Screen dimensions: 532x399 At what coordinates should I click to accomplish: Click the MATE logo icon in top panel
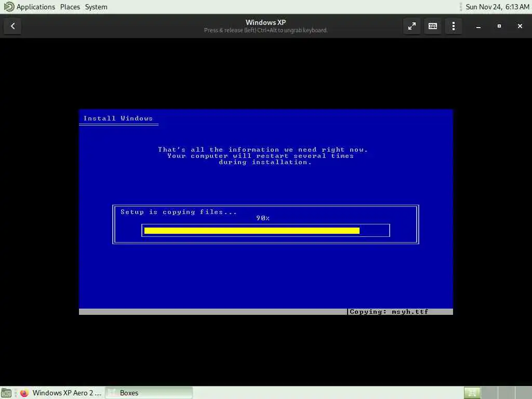8,7
